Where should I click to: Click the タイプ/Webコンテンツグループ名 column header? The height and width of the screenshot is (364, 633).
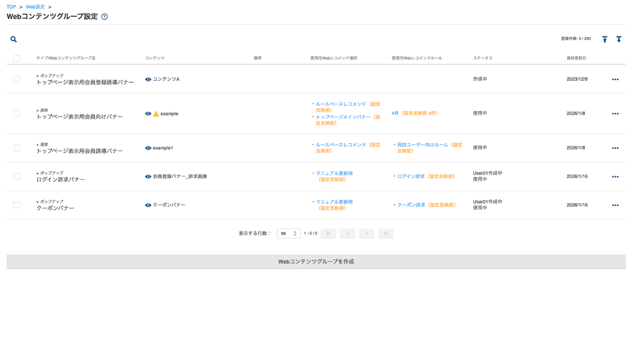click(66, 58)
